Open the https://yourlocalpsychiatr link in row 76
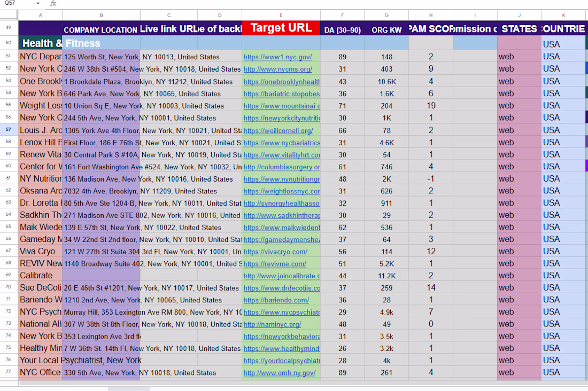The width and height of the screenshot is (588, 391). click(x=282, y=361)
